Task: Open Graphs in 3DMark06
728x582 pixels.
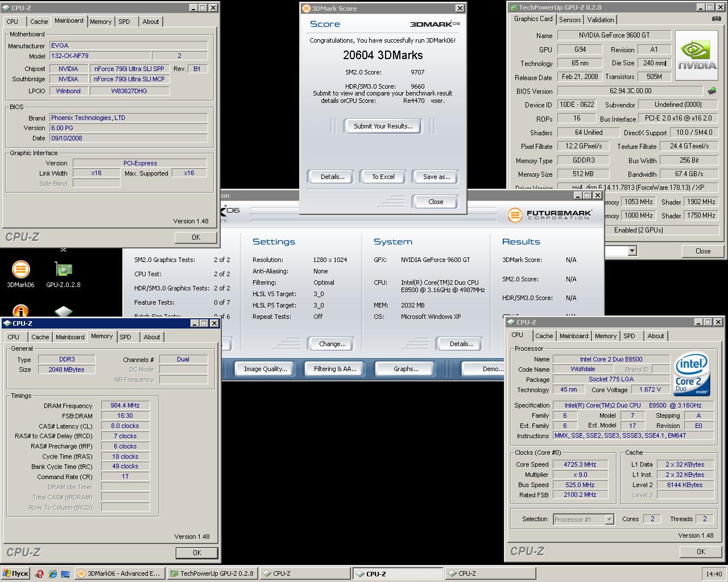Action: (406, 369)
